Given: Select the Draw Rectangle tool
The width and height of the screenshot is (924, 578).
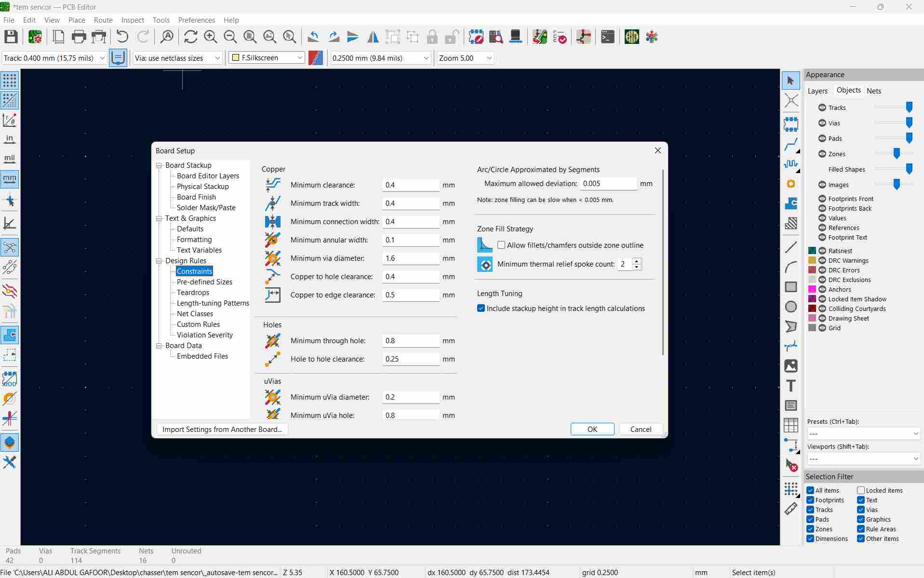Looking at the screenshot, I should [x=790, y=287].
